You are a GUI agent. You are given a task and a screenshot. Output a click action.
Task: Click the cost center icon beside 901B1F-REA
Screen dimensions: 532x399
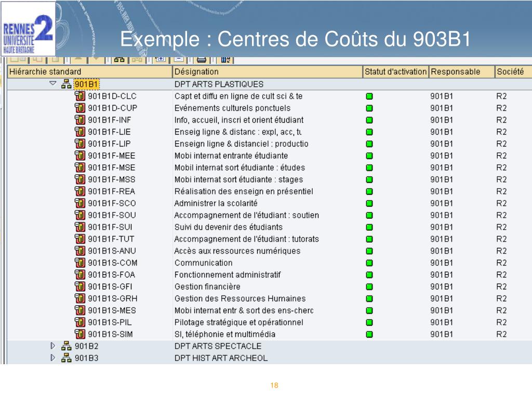[x=79, y=191]
